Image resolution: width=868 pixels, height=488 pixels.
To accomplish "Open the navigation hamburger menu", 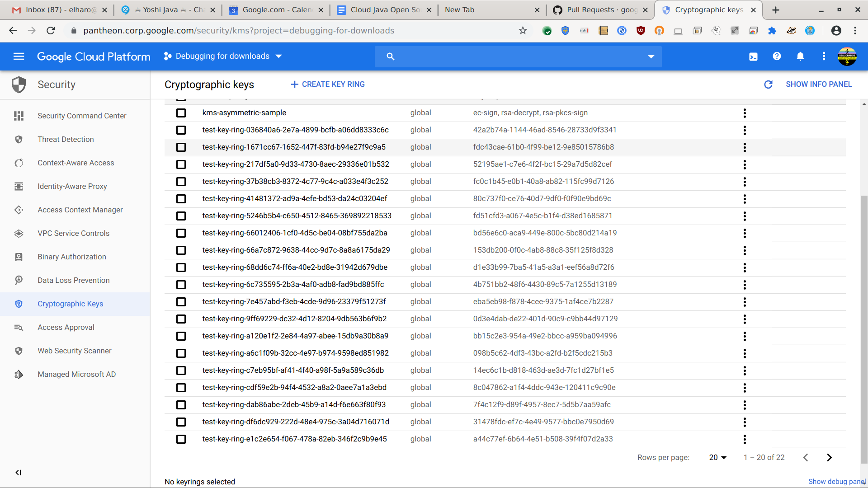I will point(19,56).
